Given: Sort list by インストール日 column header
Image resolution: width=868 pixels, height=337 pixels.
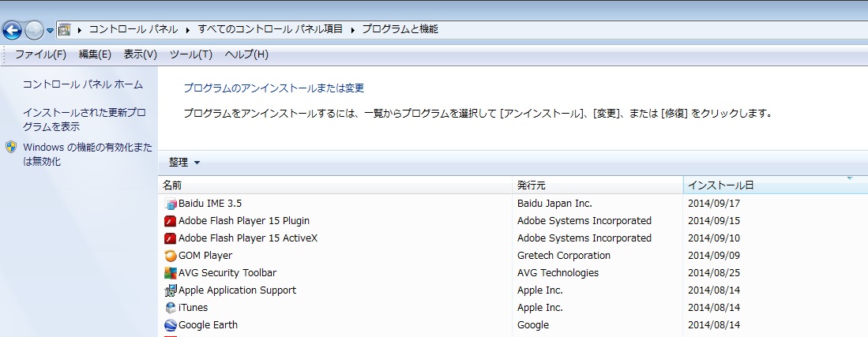Looking at the screenshot, I should (720, 185).
